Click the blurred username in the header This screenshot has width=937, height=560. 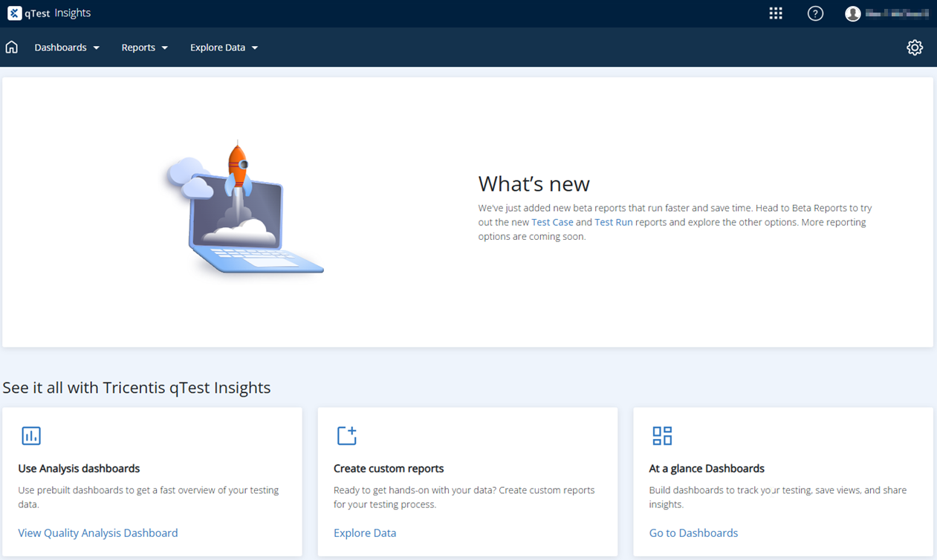[897, 13]
